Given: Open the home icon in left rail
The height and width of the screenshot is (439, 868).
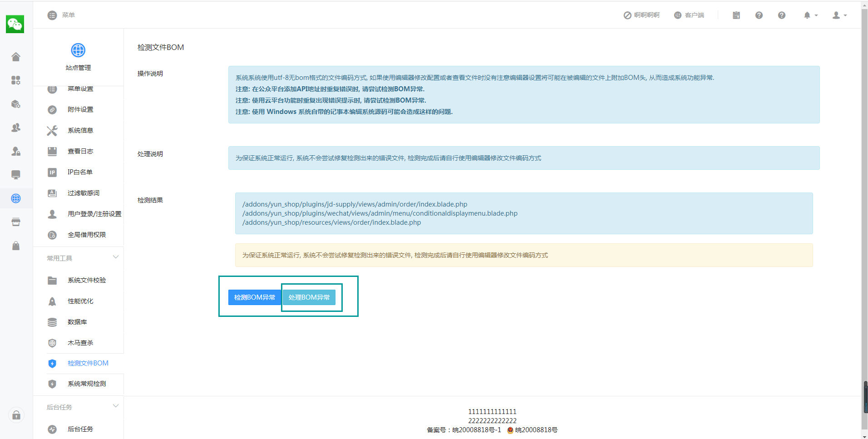Looking at the screenshot, I should tap(16, 57).
